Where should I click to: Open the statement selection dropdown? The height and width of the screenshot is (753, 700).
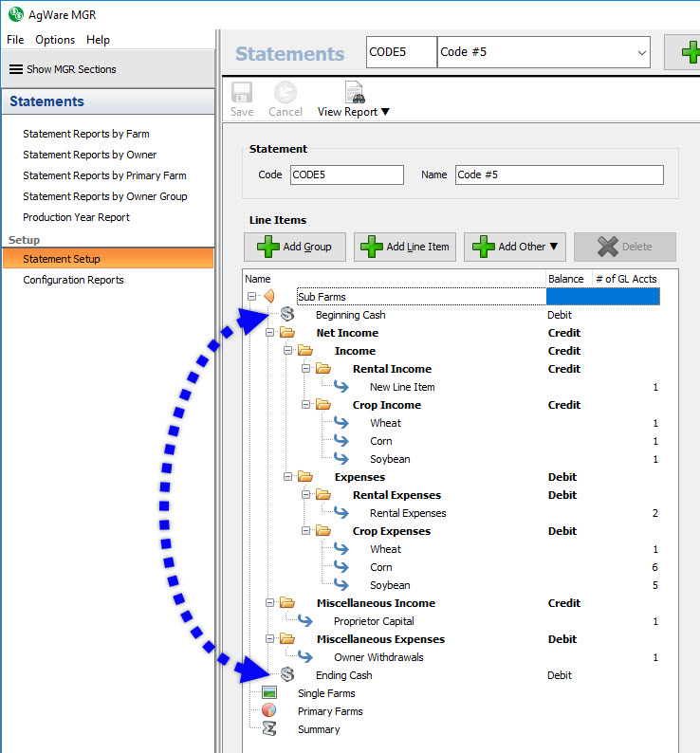tap(641, 52)
